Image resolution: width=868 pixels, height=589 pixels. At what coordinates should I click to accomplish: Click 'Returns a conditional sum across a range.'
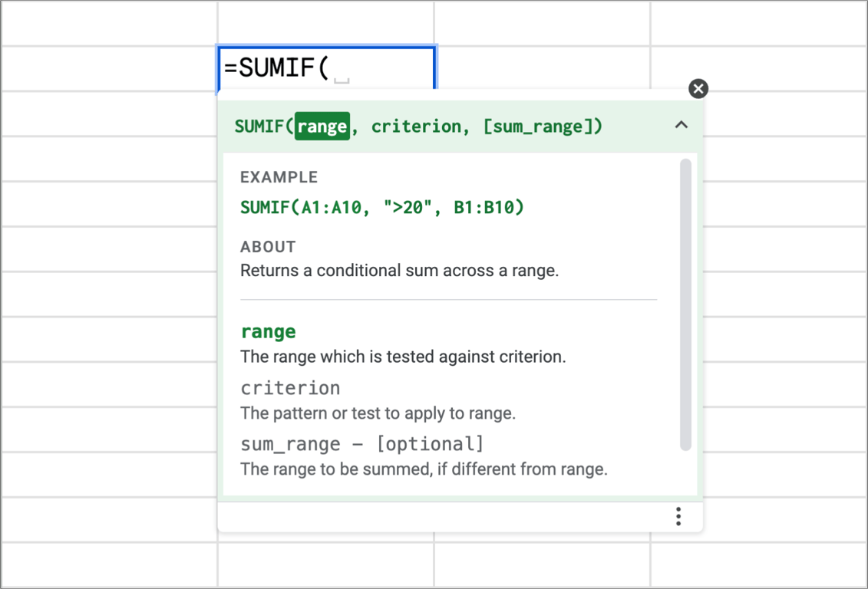pyautogui.click(x=399, y=271)
